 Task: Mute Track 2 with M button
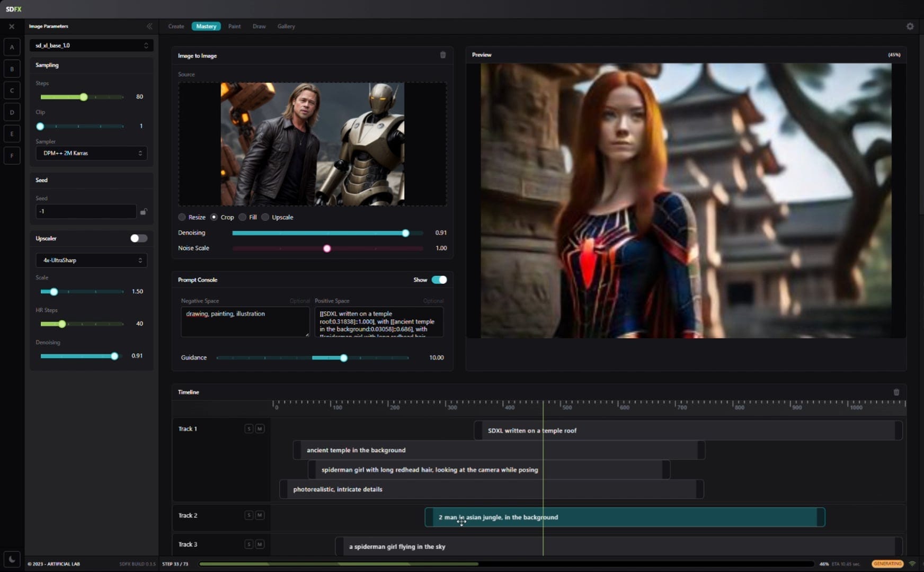pos(260,515)
